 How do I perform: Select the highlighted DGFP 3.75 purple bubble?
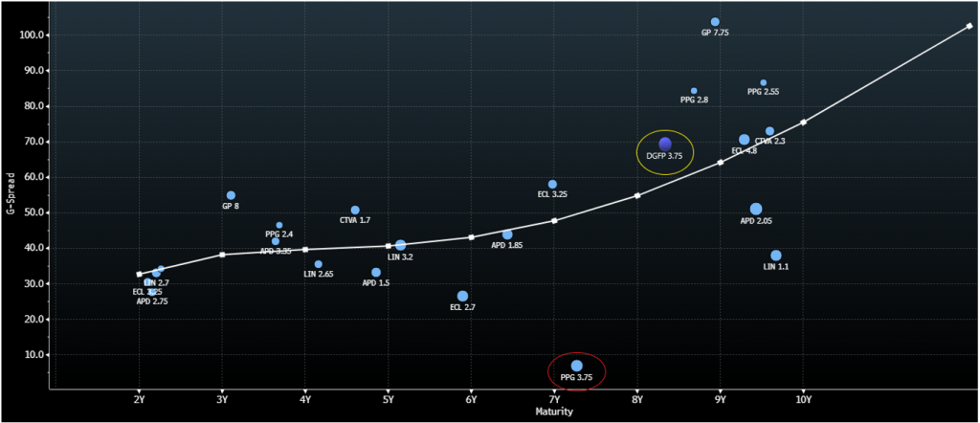tap(665, 145)
